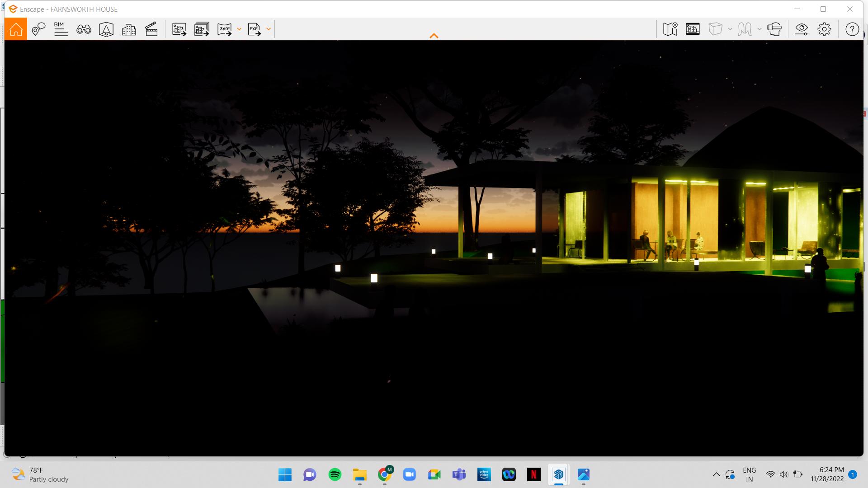Open Collaborative Annotations map-pin icon

[38, 29]
